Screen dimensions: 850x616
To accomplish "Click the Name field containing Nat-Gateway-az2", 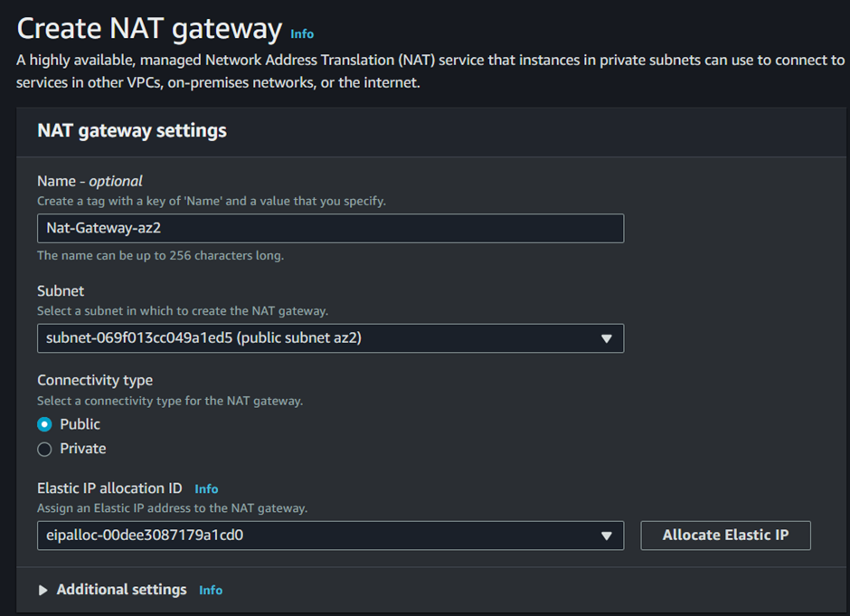I will coord(330,228).
